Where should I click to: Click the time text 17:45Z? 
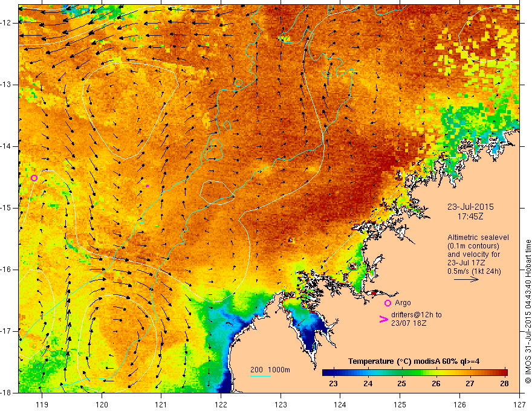pyautogui.click(x=470, y=216)
